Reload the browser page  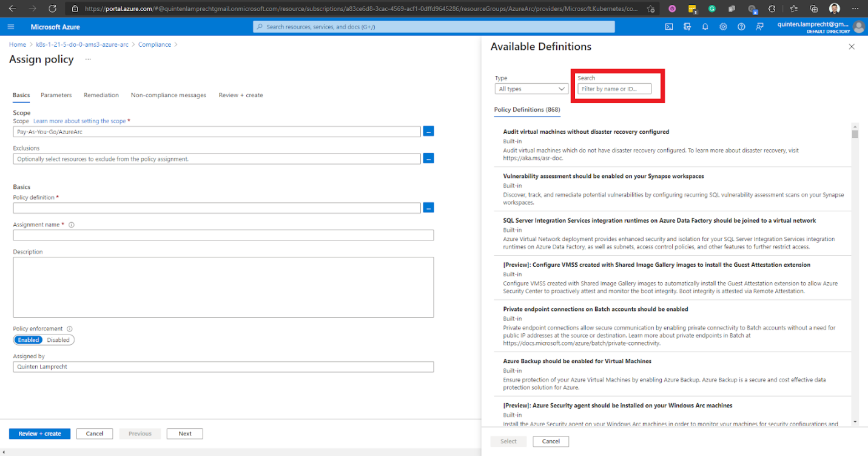tap(52, 9)
